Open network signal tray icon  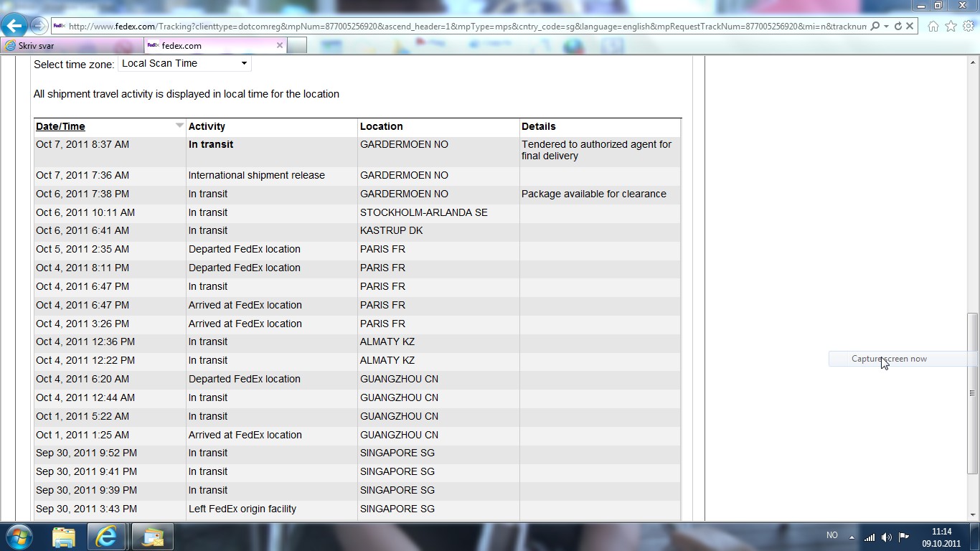coord(869,537)
